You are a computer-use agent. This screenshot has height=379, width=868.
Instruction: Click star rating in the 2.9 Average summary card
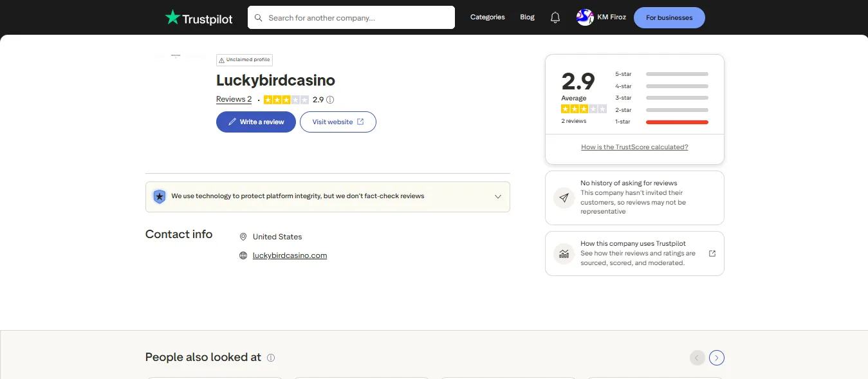coord(584,109)
